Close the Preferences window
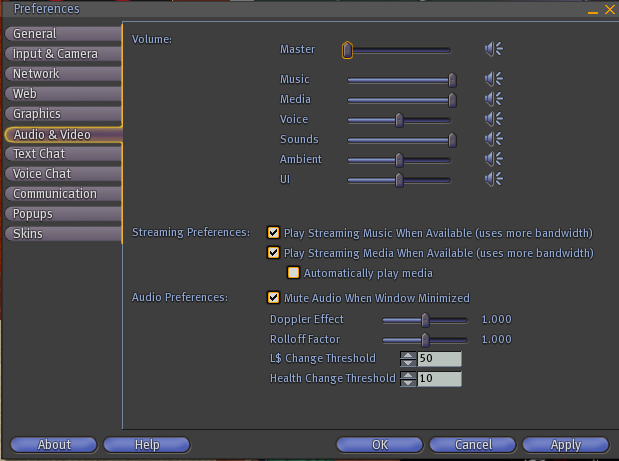Screen dimensions: 619x461 click(610, 9)
